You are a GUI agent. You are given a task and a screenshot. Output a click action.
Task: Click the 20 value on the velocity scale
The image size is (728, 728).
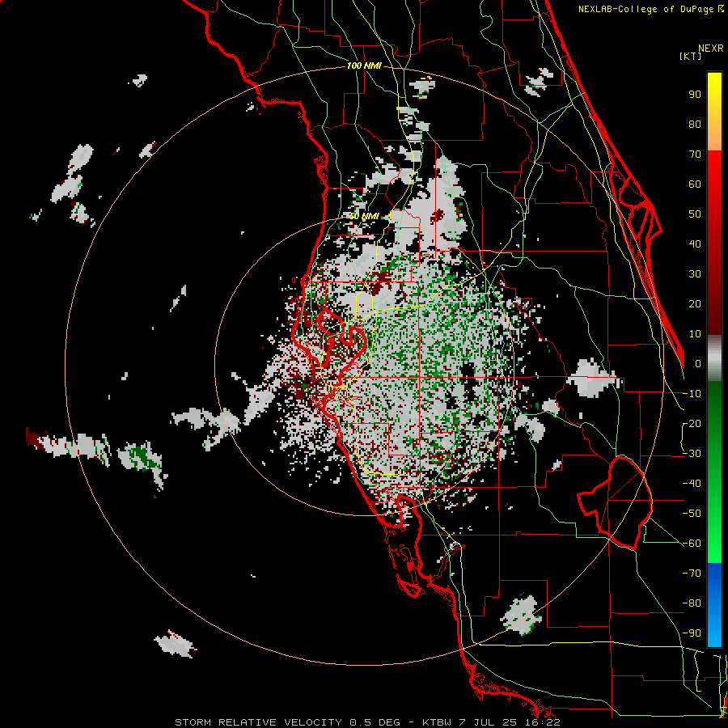[x=695, y=303]
